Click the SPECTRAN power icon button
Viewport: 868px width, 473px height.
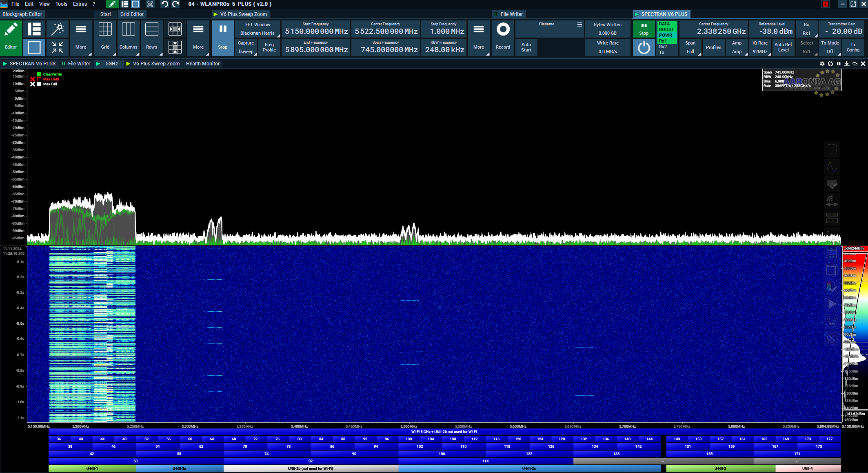[x=644, y=47]
